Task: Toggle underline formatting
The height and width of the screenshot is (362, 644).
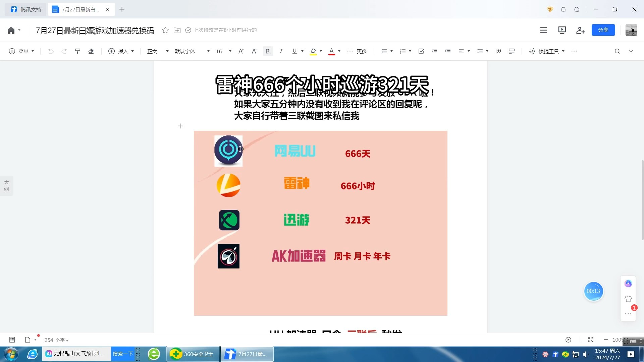Action: 294,51
